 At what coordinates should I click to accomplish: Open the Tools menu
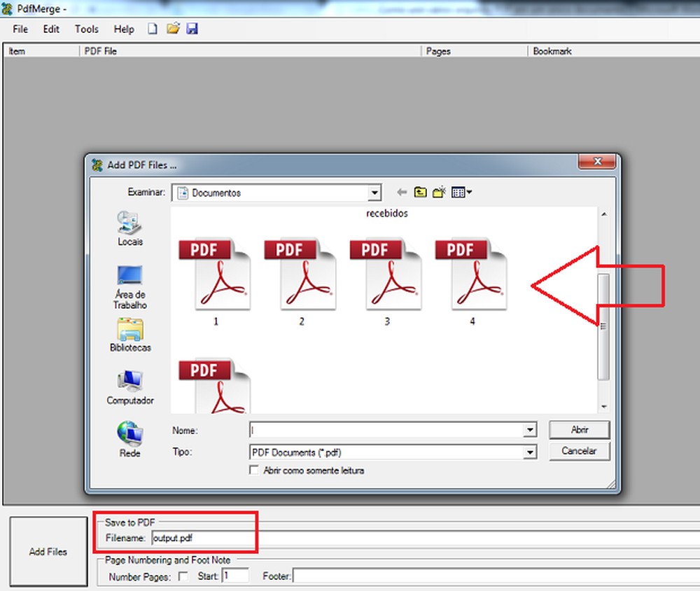(86, 29)
